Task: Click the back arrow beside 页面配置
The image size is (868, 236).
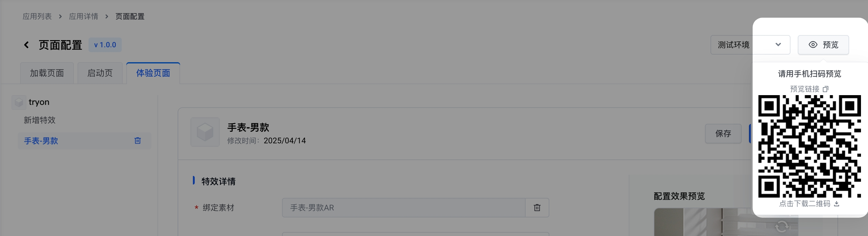Action: point(26,45)
